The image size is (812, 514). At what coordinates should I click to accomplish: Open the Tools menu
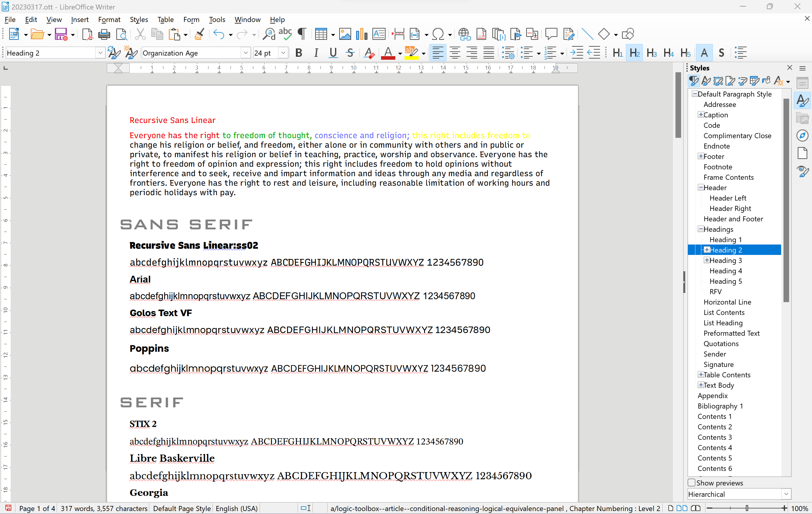click(217, 20)
